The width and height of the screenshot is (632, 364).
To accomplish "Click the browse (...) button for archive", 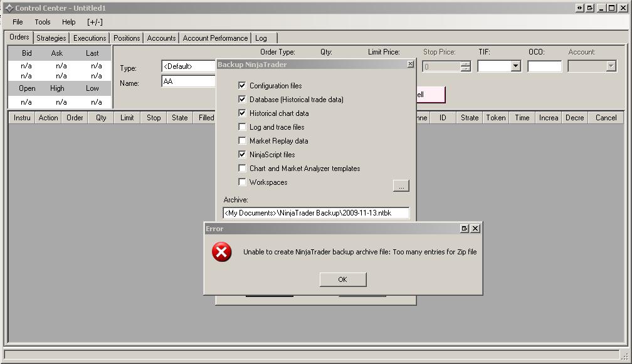I will click(401, 185).
